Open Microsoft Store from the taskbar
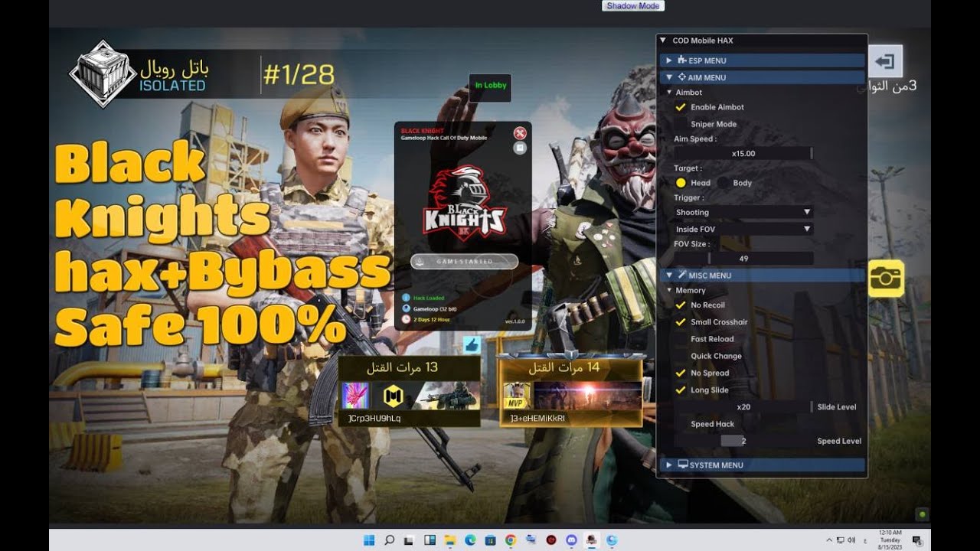This screenshot has width=980, height=551. [x=490, y=540]
